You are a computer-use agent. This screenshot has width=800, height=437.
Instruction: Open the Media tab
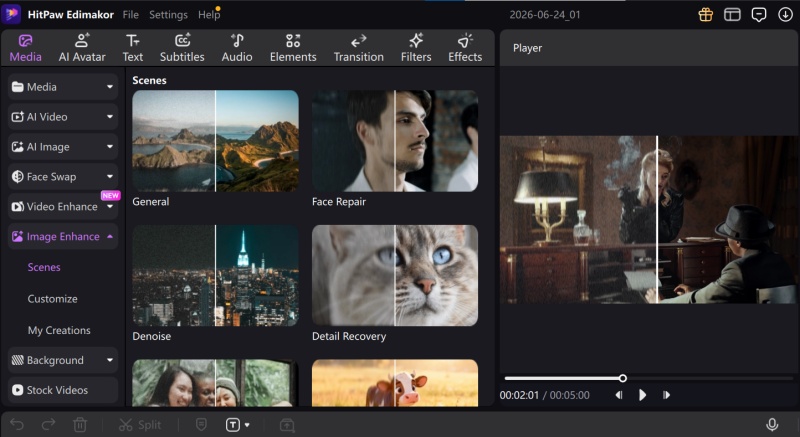(26, 48)
